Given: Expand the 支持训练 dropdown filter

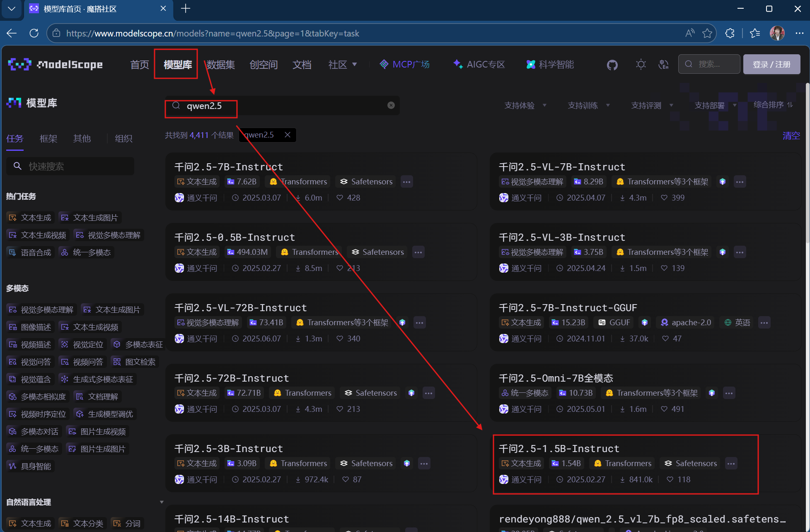Looking at the screenshot, I should click(x=588, y=105).
